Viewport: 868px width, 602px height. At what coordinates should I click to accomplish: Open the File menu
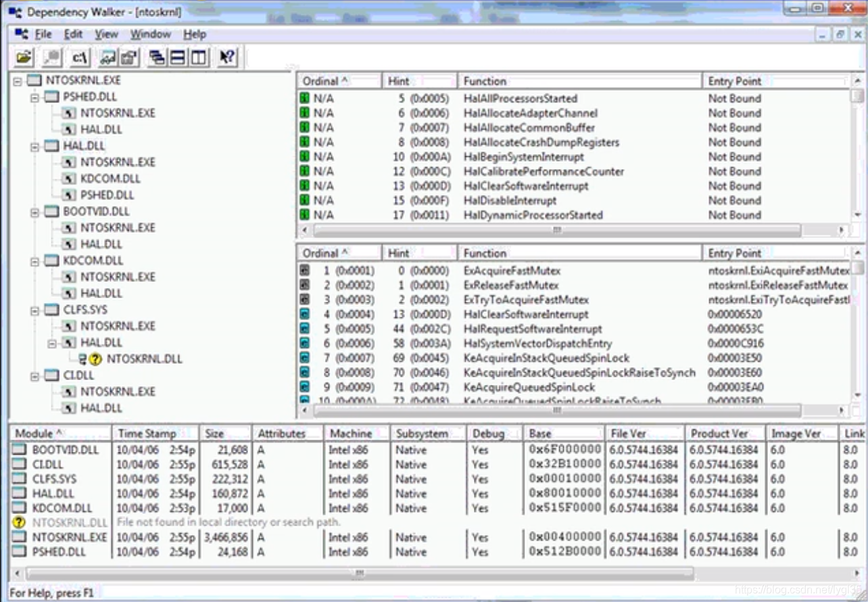(x=43, y=34)
